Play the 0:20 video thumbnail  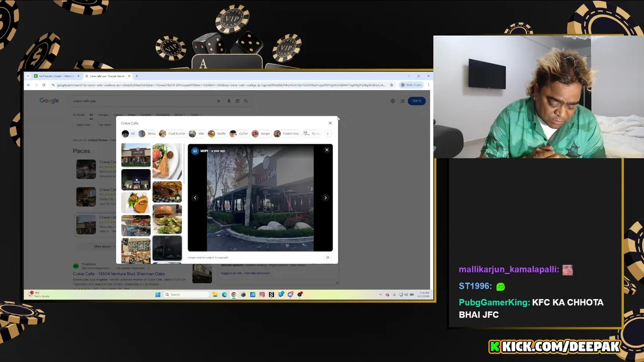(x=167, y=192)
